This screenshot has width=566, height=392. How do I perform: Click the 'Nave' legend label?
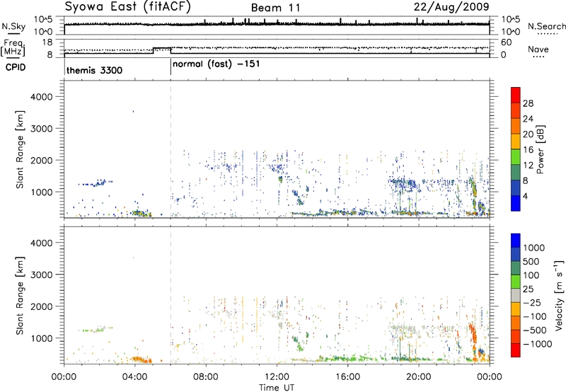coord(538,49)
